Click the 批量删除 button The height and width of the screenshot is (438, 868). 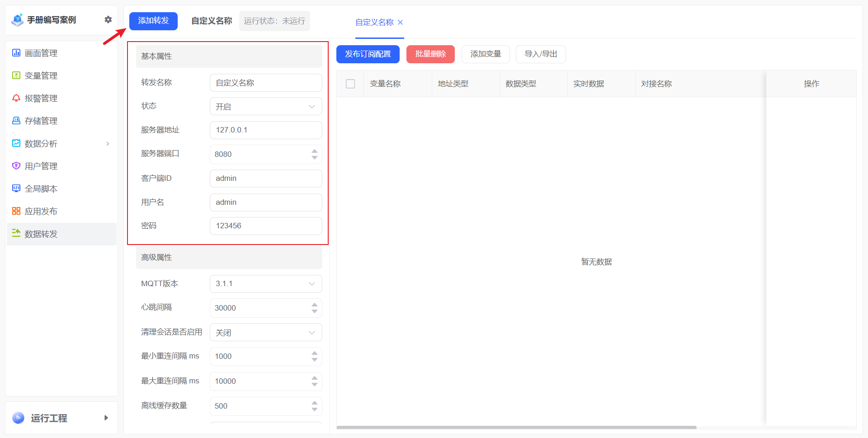(x=430, y=54)
